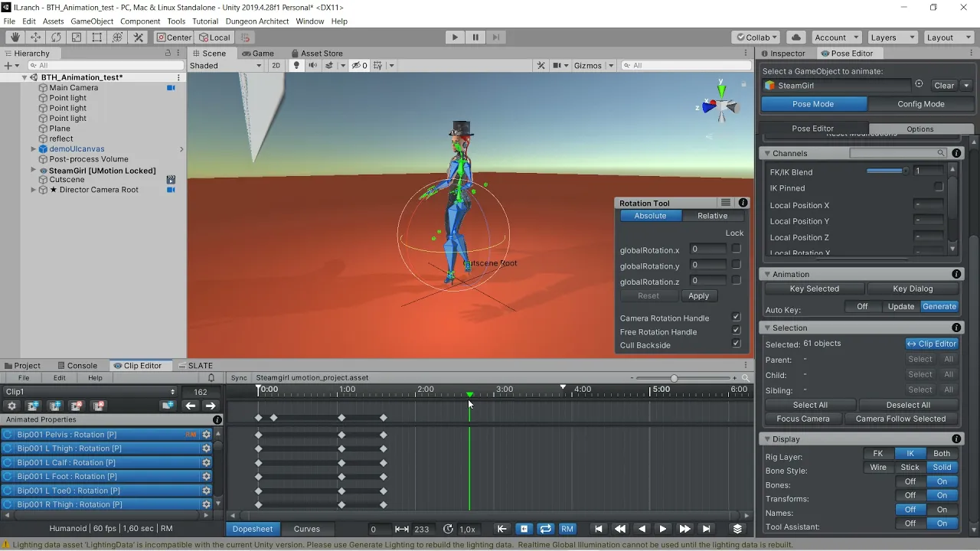Image resolution: width=980 pixels, height=551 pixels.
Task: Open Layout dropdown
Action: tap(948, 37)
